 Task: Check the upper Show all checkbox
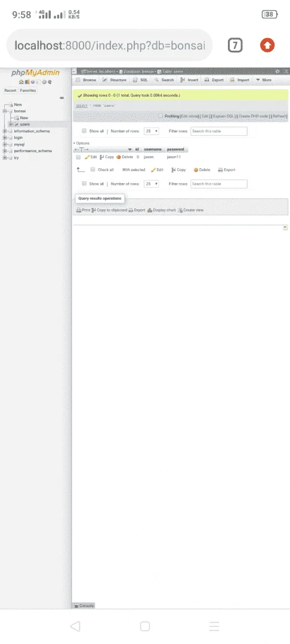84,131
